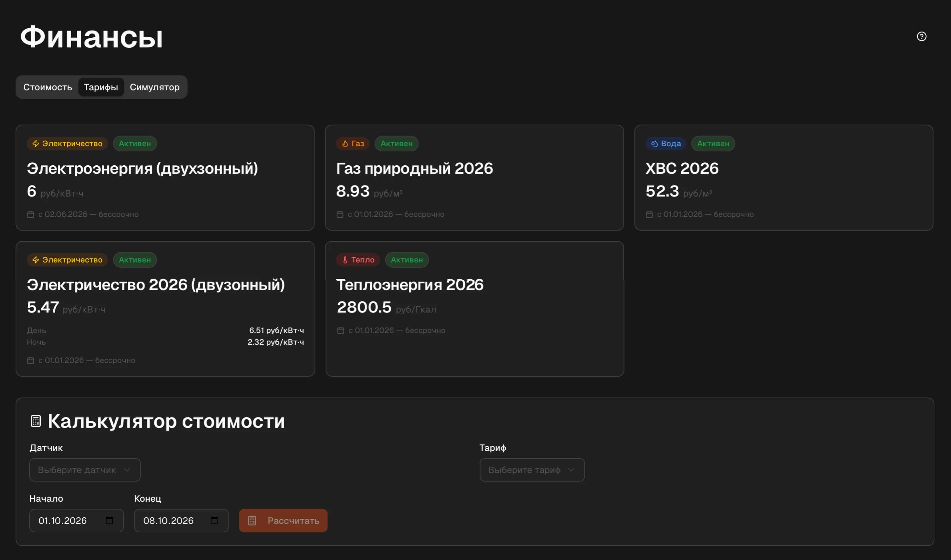951x560 pixels.
Task: Click the Электричество badge on Электроэнергия (двухзонный) card
Action: (x=67, y=143)
